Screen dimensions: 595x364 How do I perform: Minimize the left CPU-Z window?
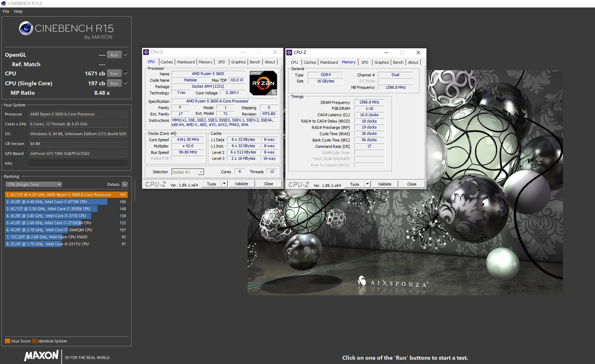pos(242,52)
